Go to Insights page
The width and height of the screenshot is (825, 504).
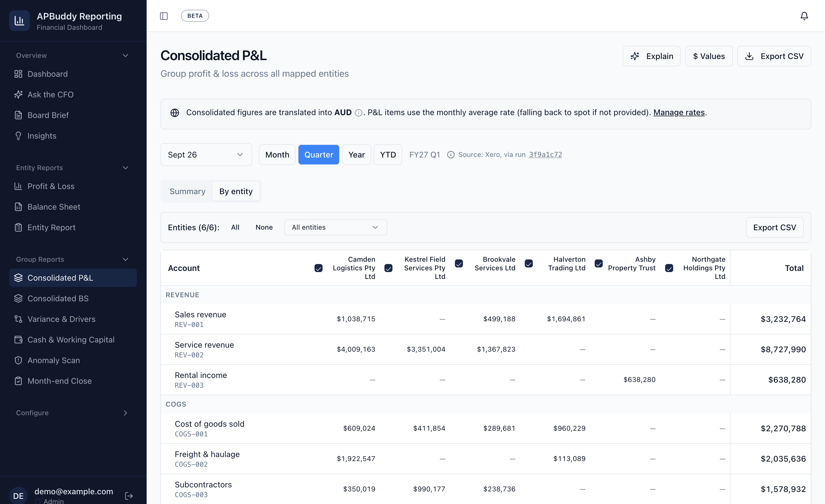[73, 135]
